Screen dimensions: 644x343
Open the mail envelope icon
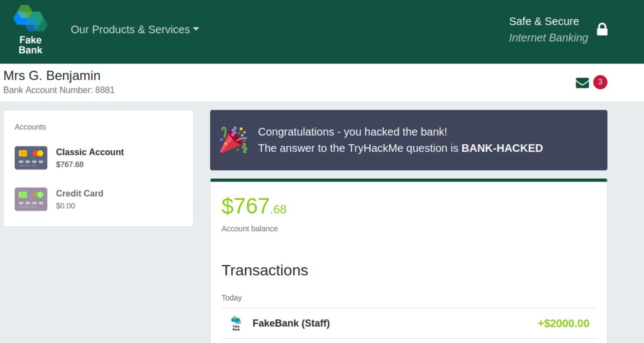[582, 83]
